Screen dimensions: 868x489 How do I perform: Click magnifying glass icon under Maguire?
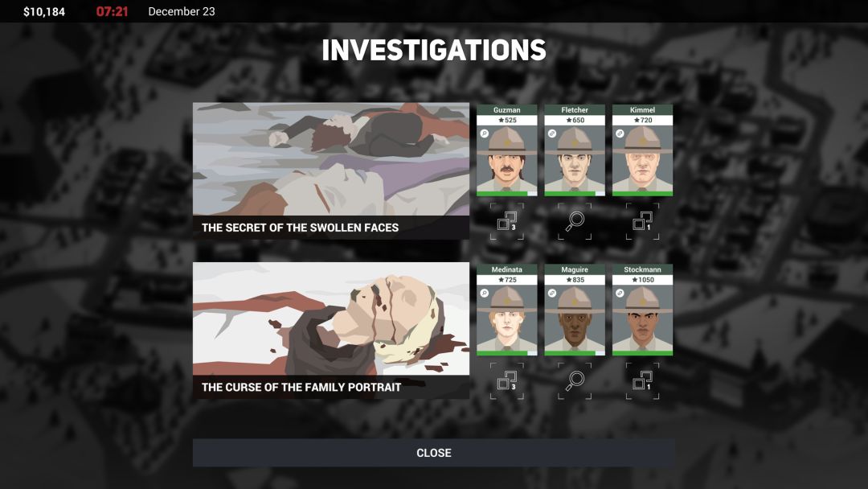pos(574,381)
